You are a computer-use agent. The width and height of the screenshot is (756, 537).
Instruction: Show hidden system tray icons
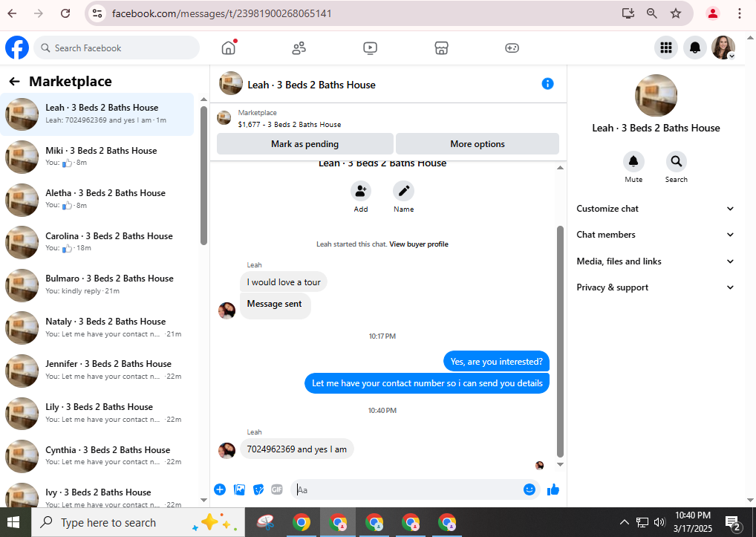coord(624,523)
